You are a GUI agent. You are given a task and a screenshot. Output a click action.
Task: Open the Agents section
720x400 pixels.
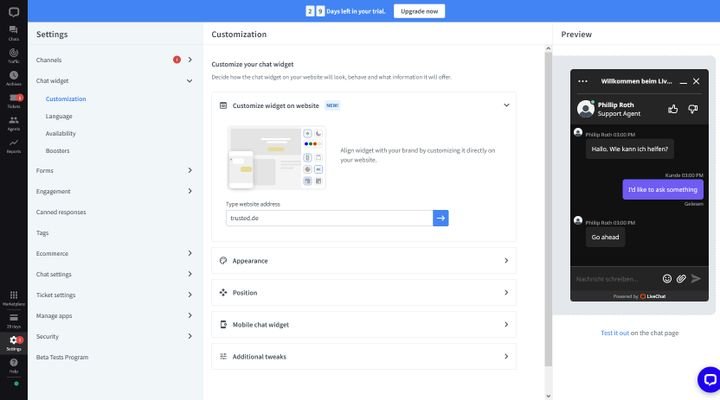(14, 123)
